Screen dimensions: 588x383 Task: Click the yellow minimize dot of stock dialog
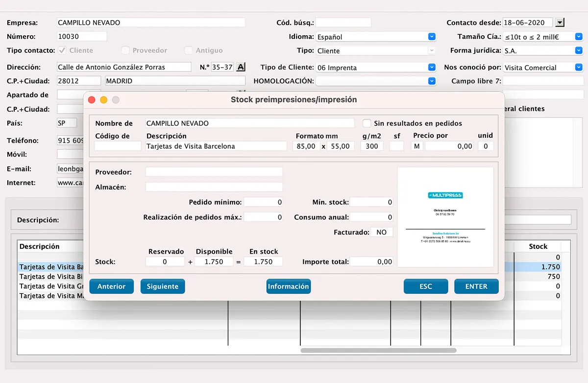pos(103,100)
